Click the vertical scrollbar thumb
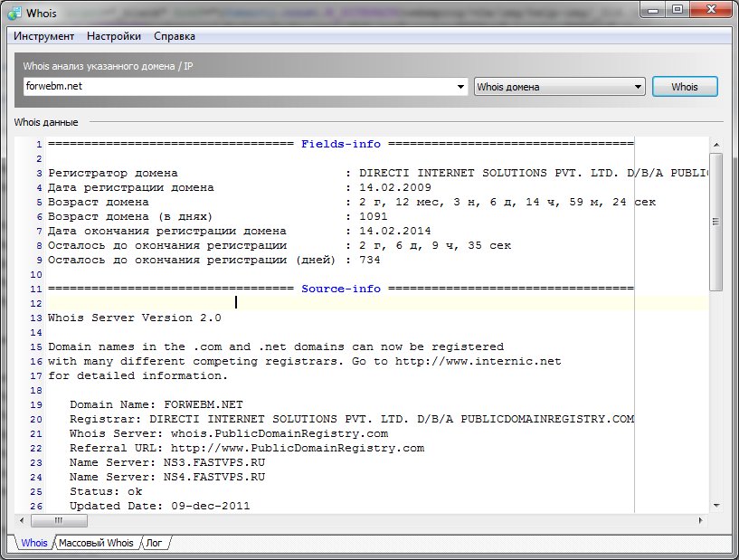The image size is (739, 560). coord(715,222)
